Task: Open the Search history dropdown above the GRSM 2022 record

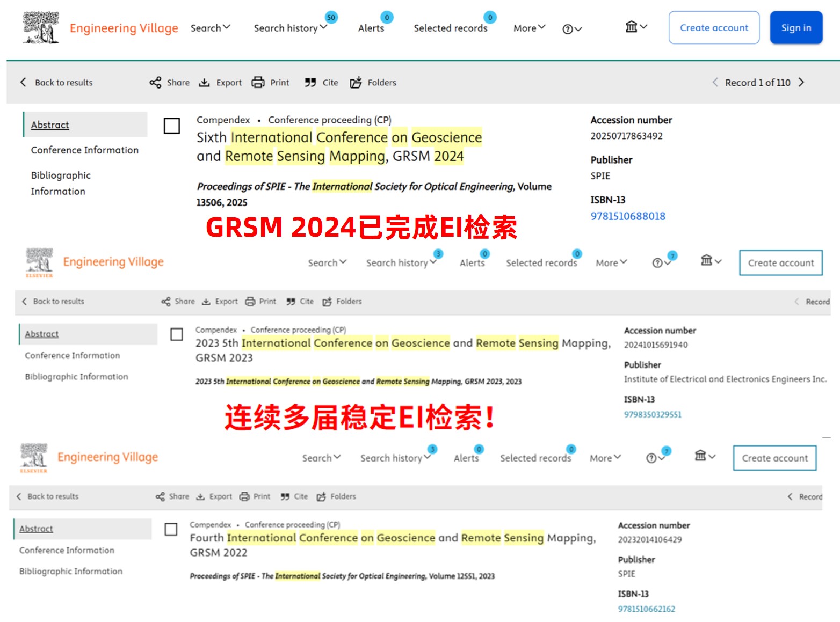Action: 396,458
